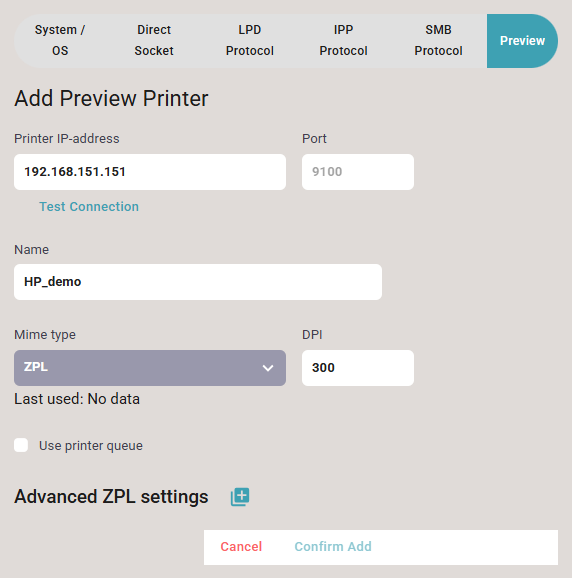Focus the DPI field showing 300

tap(358, 368)
